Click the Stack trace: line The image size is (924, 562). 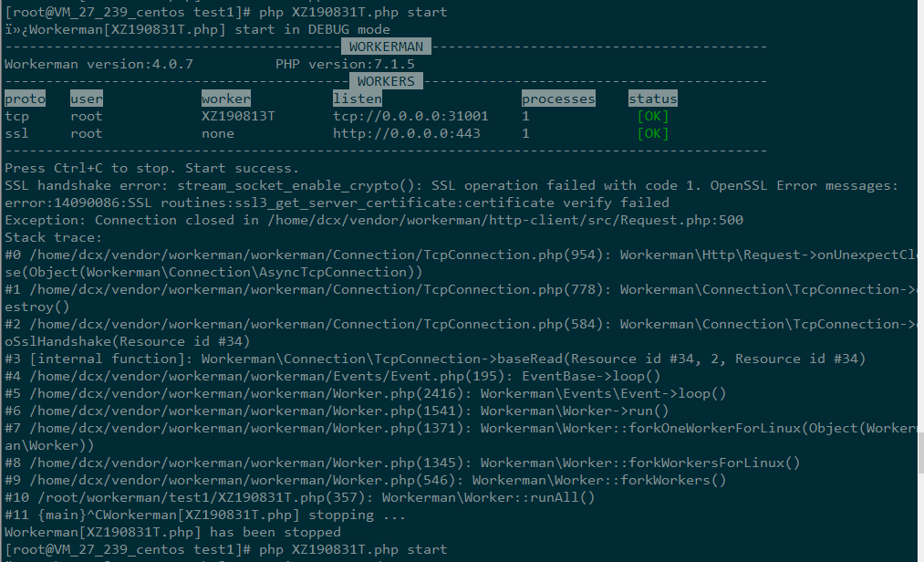coord(53,237)
